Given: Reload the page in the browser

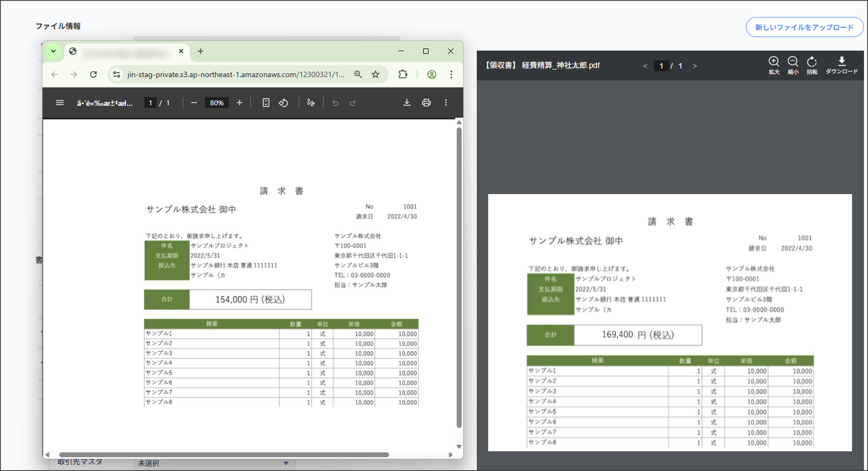Looking at the screenshot, I should (x=94, y=74).
